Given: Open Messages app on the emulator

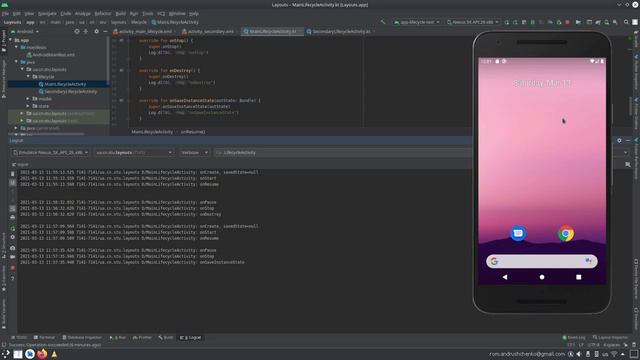Looking at the screenshot, I should tap(518, 233).
